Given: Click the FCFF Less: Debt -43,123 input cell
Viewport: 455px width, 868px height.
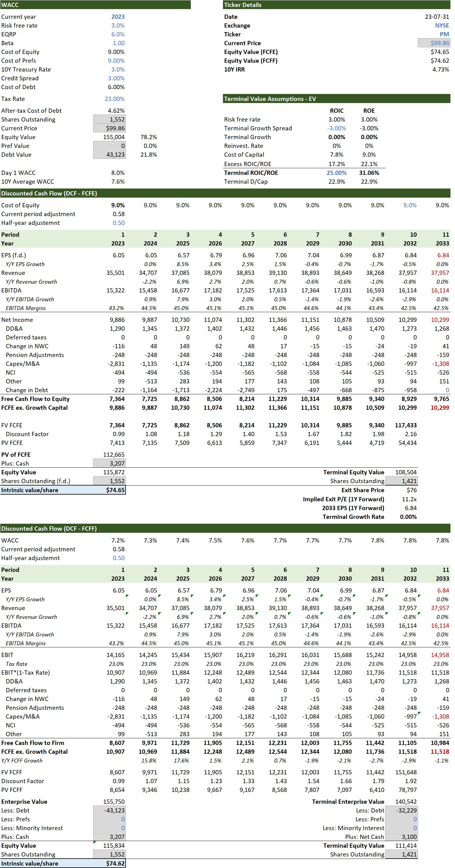Looking at the screenshot, I should [109, 811].
